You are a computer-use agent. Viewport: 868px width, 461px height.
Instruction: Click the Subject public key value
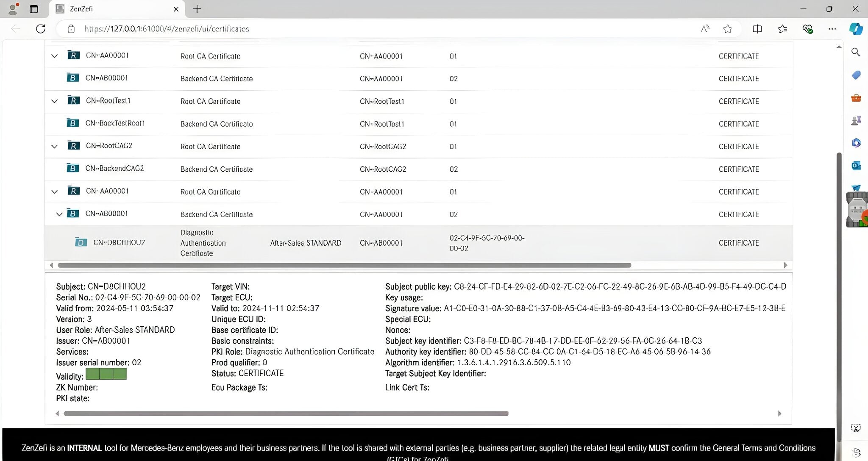click(x=620, y=286)
